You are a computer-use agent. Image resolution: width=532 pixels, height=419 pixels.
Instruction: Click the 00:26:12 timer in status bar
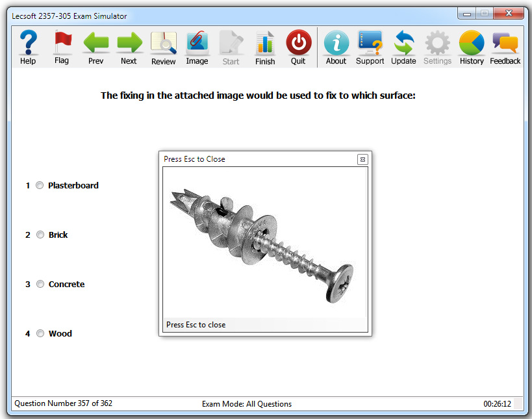click(497, 403)
